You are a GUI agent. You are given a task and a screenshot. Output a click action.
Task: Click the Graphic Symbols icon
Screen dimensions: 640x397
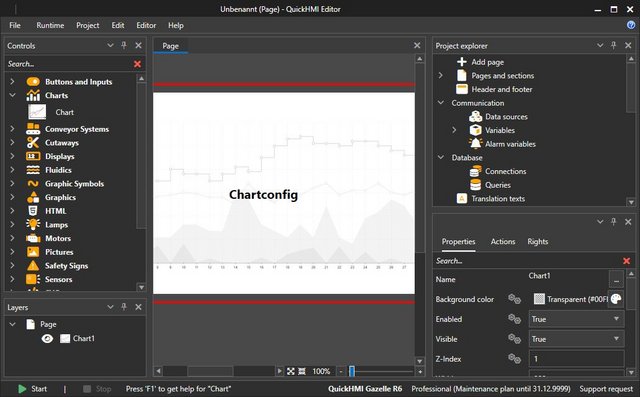tap(33, 184)
